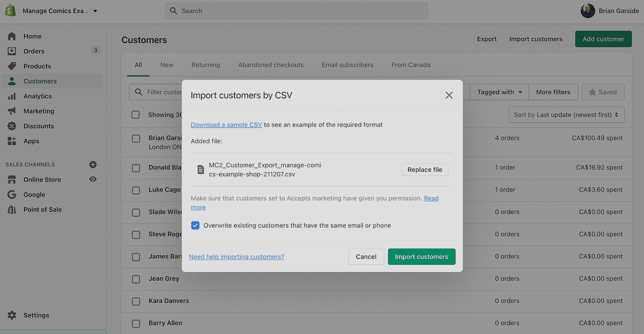Open the Products tag icon
Screen dimensions: 644x334
point(12,66)
